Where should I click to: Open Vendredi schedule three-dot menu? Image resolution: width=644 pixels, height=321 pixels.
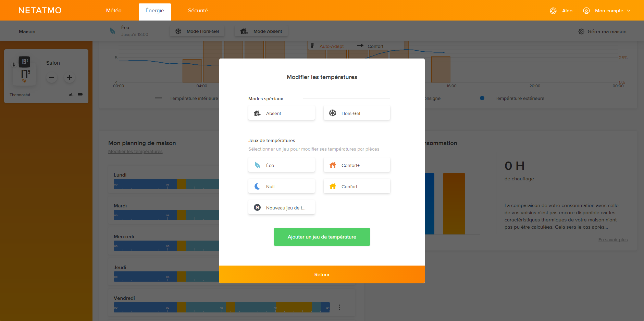[x=339, y=307]
